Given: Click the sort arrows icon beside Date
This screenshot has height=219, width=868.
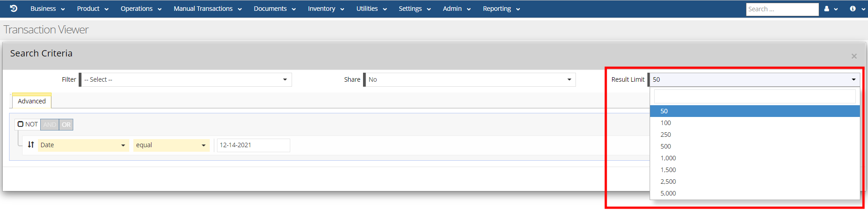Looking at the screenshot, I should click(31, 145).
